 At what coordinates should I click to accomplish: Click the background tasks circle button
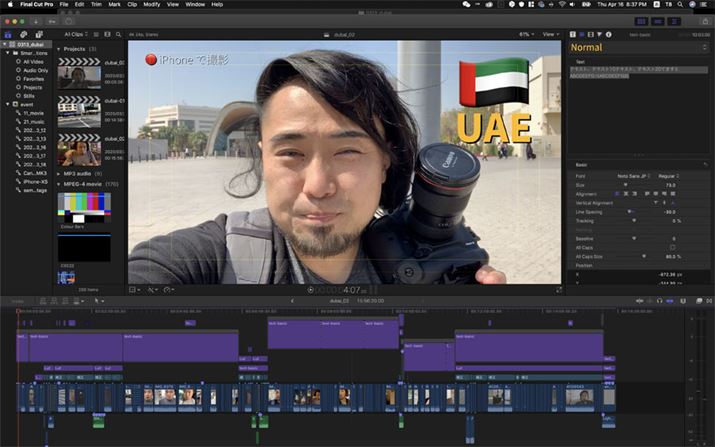[x=68, y=21]
